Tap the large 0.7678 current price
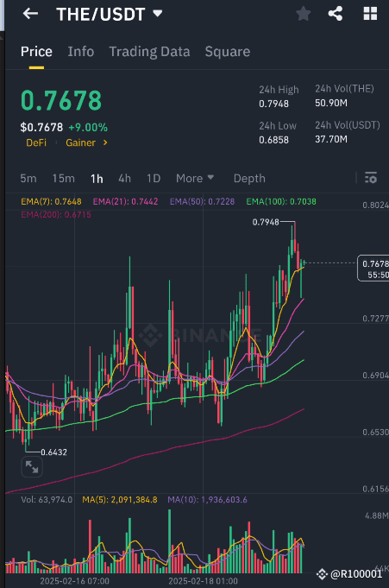 click(x=61, y=100)
